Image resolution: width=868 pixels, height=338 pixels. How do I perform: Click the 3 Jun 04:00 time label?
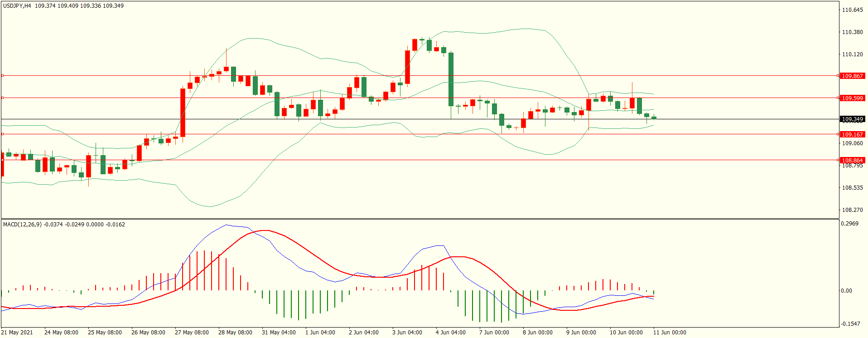click(407, 333)
